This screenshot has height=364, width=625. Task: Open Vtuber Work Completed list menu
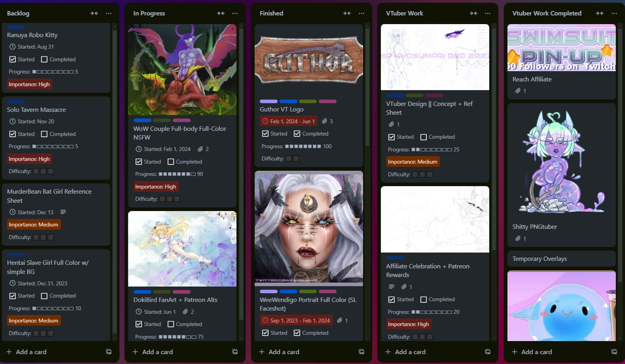[x=614, y=13]
